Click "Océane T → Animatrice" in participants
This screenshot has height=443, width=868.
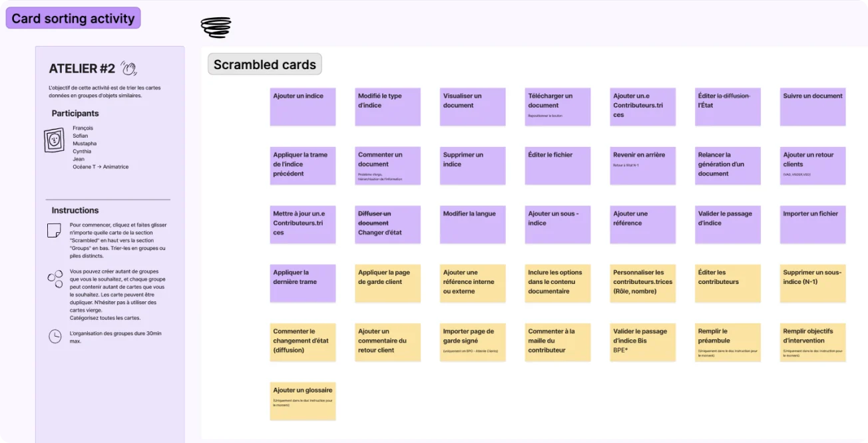click(x=101, y=167)
